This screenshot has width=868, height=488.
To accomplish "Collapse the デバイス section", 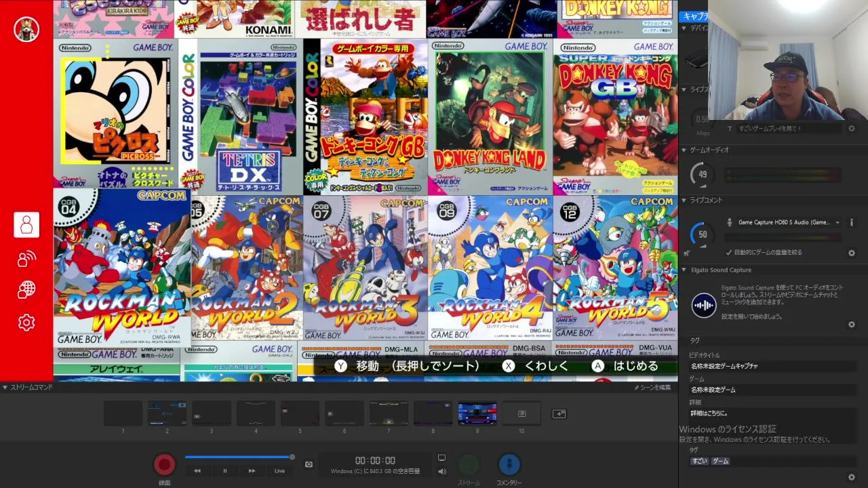I will coord(684,28).
